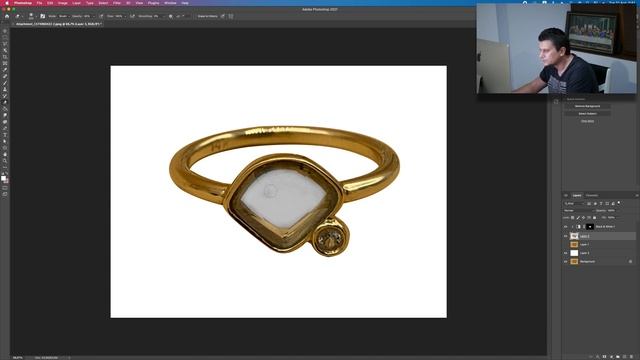The width and height of the screenshot is (640, 360).
Task: Hide Layer 3 visibility eye
Action: click(566, 253)
